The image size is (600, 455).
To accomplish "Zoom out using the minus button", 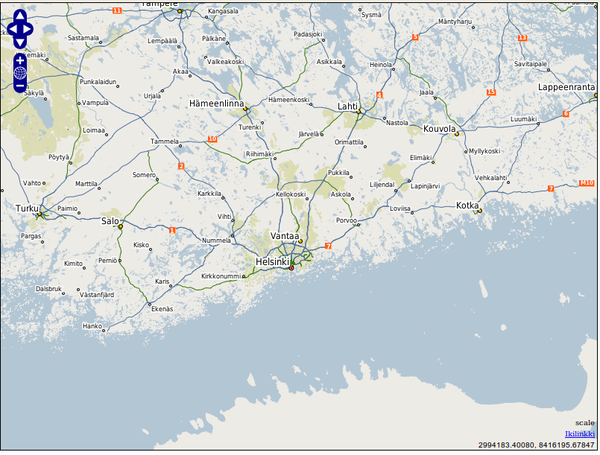I will coord(20,87).
